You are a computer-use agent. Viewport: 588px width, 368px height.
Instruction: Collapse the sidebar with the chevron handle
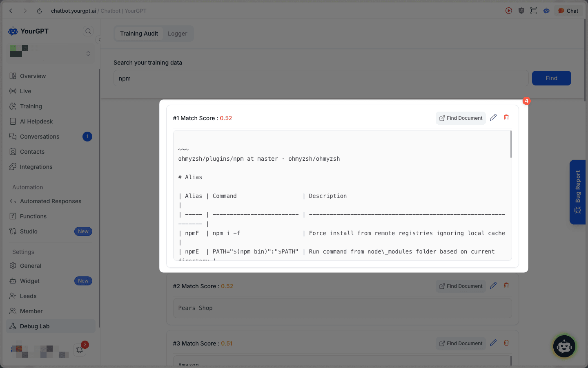click(x=99, y=40)
